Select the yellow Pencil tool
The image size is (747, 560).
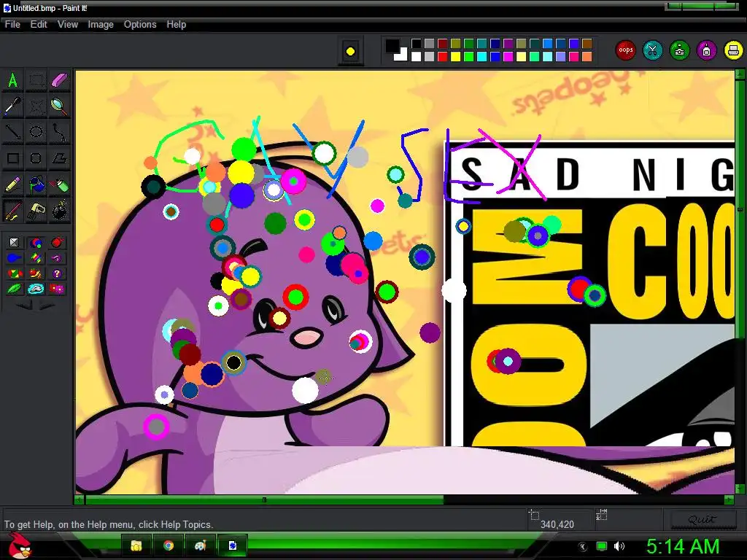13,184
